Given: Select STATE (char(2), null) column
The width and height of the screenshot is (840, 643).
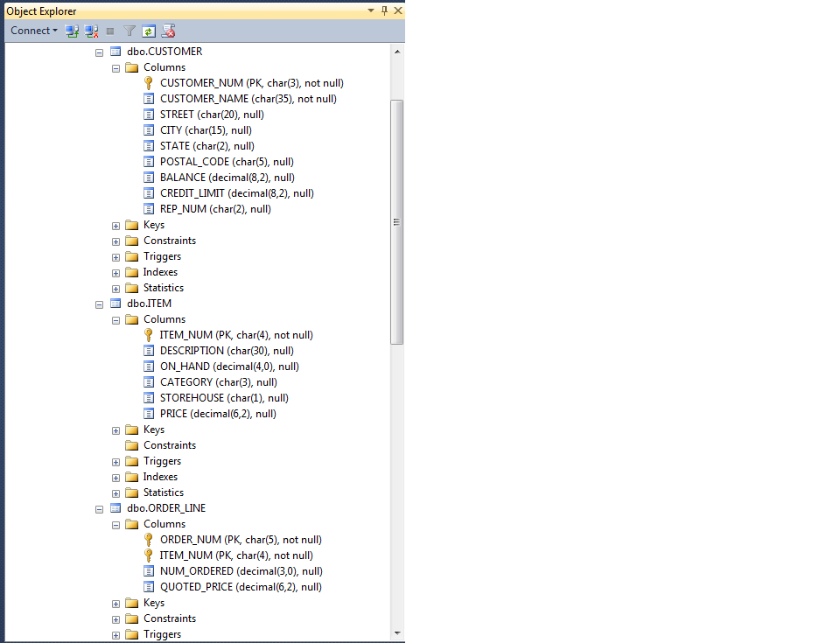Looking at the screenshot, I should [206, 146].
